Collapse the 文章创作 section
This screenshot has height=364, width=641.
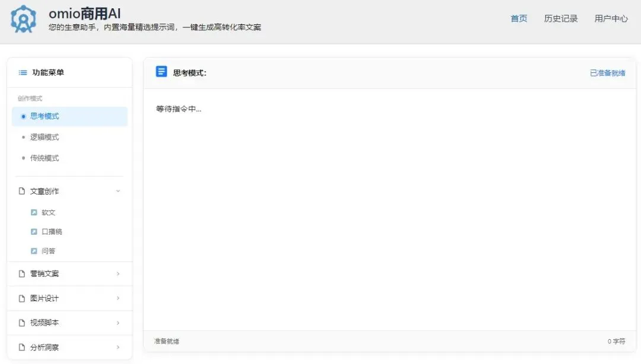pos(118,191)
